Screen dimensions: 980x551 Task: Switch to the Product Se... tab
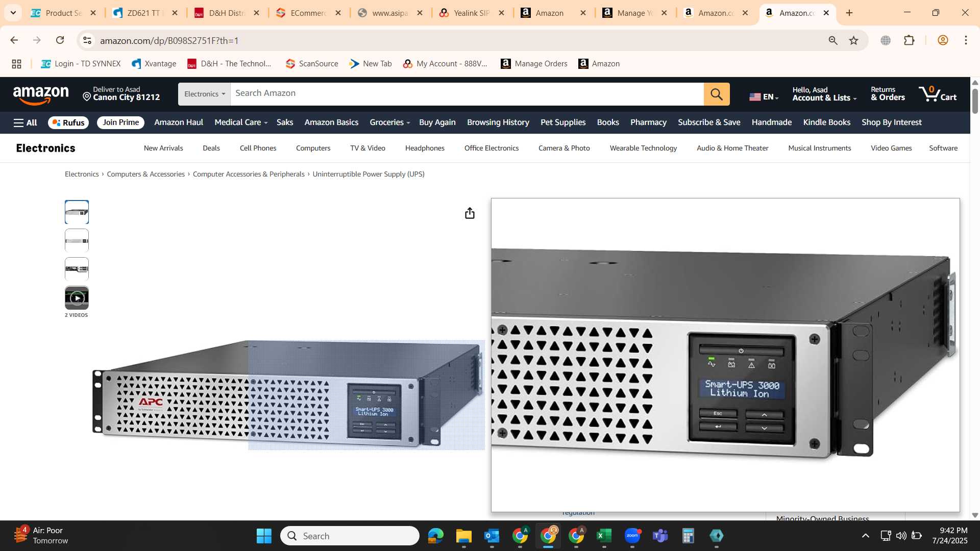pos(64,13)
